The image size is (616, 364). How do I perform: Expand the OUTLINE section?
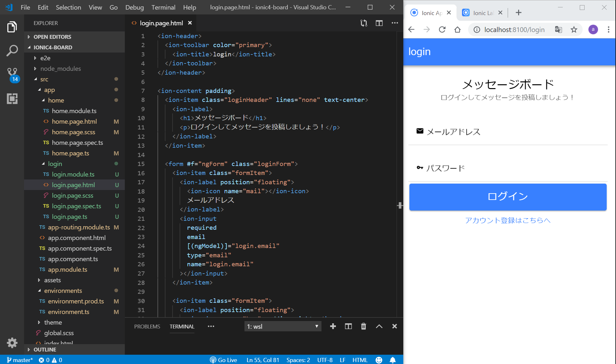pyautogui.click(x=45, y=349)
